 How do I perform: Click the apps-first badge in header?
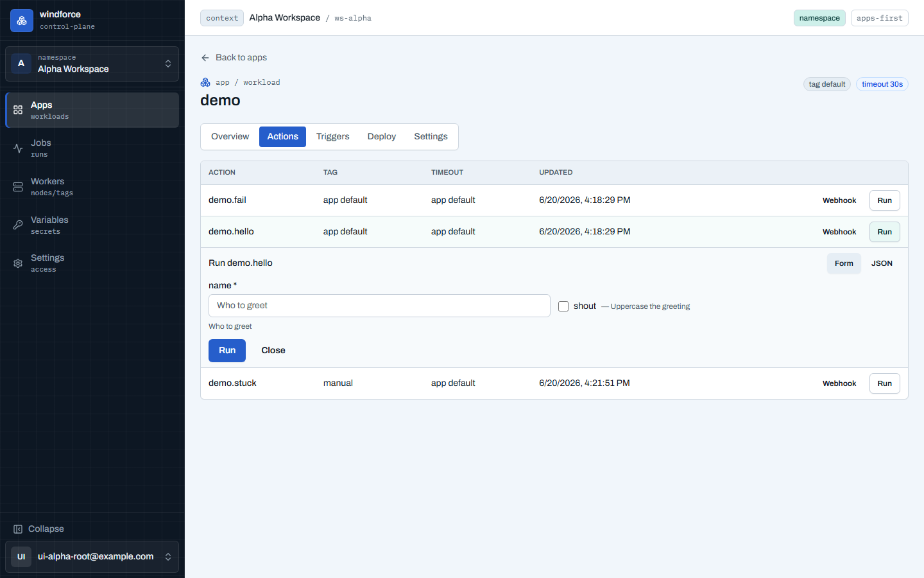pos(879,18)
